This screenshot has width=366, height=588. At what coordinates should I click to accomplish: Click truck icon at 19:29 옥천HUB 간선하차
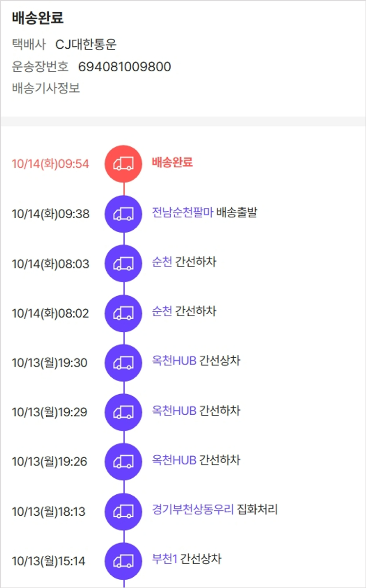[123, 412]
